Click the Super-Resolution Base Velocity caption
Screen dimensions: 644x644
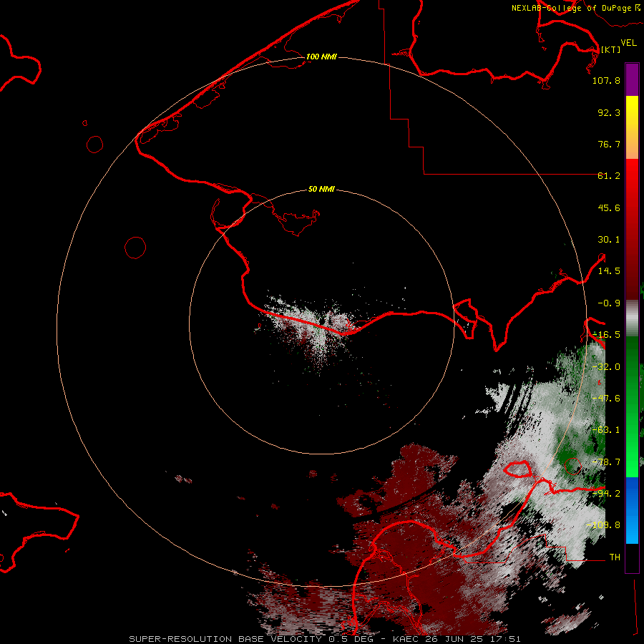[325, 639]
